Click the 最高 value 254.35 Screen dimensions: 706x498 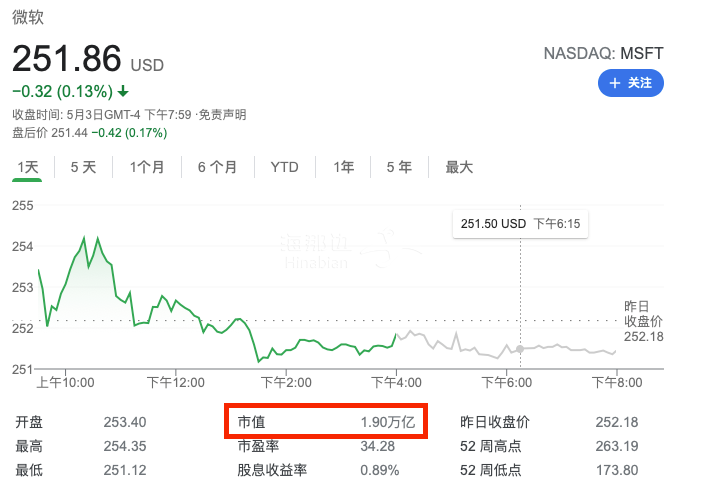point(125,446)
